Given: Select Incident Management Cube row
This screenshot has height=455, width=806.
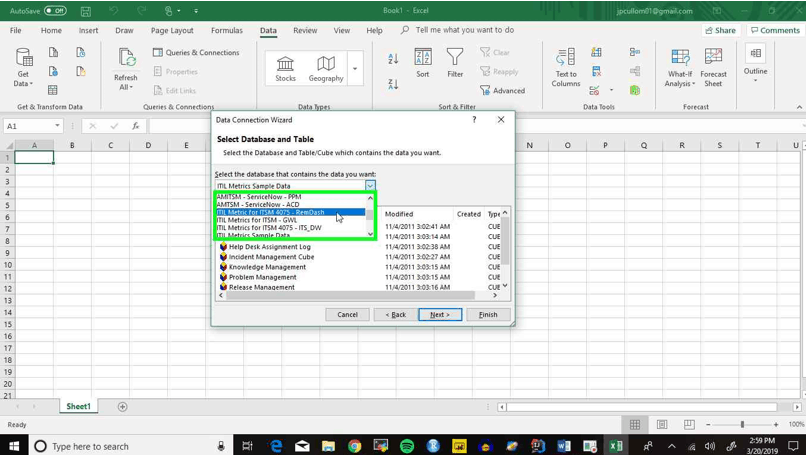Looking at the screenshot, I should pyautogui.click(x=271, y=257).
